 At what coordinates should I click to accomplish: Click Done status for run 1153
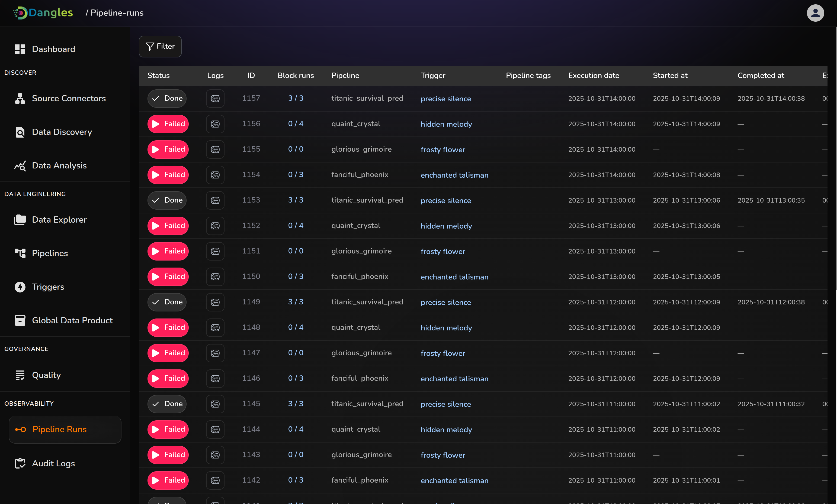pyautogui.click(x=167, y=200)
